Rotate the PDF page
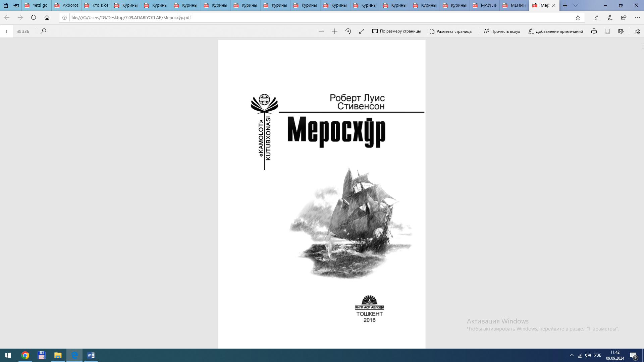644x362 pixels. tap(348, 31)
